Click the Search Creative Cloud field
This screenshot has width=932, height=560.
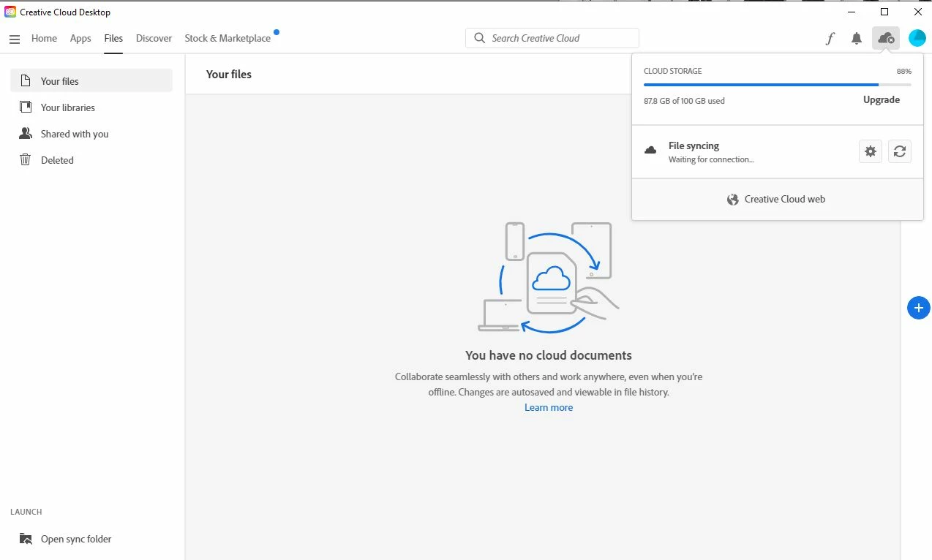[x=552, y=38]
